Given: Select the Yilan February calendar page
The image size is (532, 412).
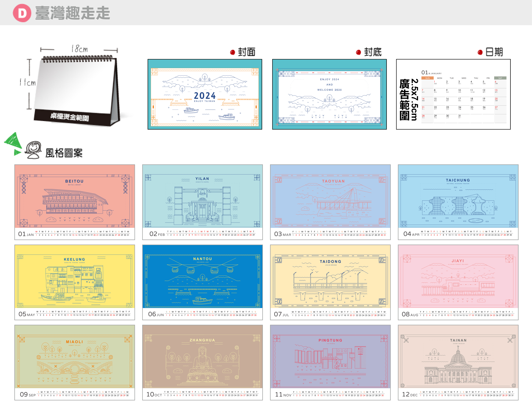Looking at the screenshot, I should (x=202, y=202).
